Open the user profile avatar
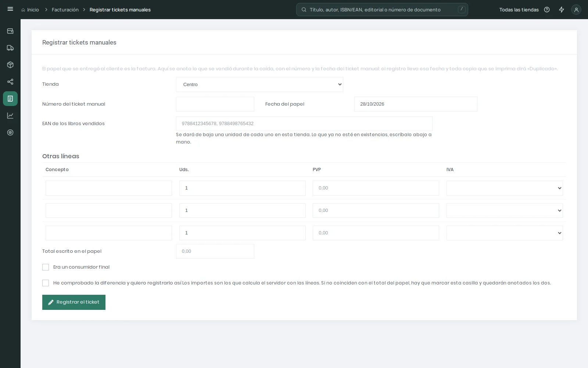This screenshot has height=368, width=588. click(x=576, y=10)
